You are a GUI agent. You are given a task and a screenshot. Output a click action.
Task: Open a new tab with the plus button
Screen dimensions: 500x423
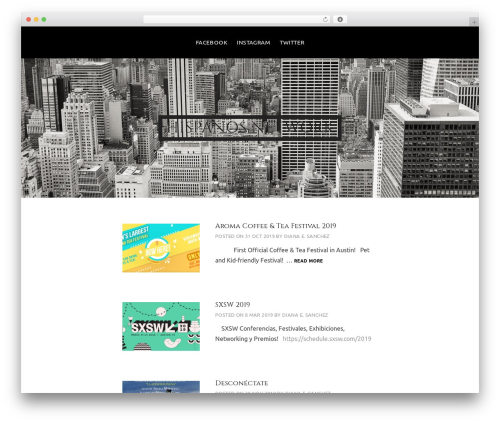click(474, 22)
